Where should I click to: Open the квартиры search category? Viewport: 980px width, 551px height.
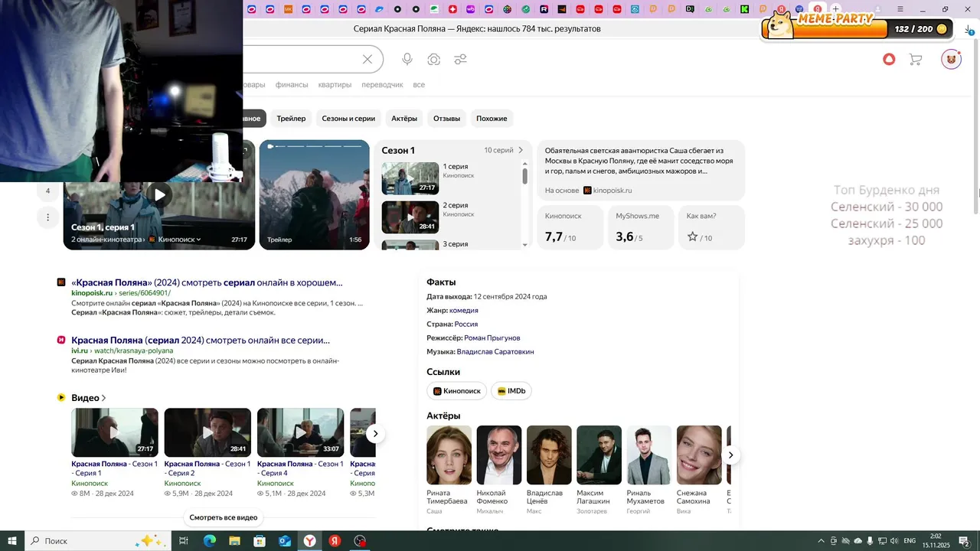(335, 85)
